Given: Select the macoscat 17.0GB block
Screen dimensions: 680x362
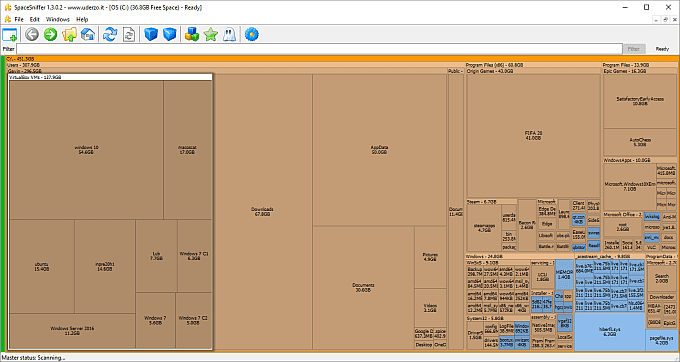Looking at the screenshot, I should tap(187, 150).
